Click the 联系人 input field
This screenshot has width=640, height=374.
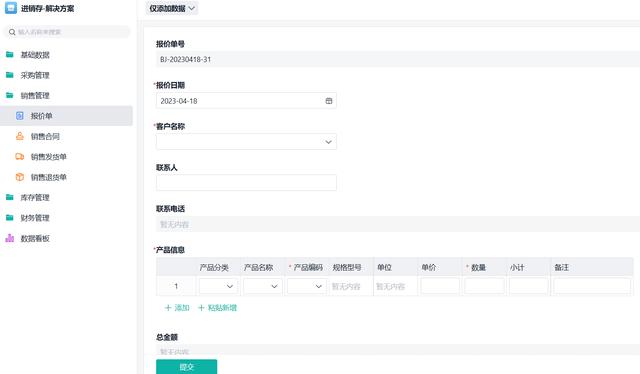[246, 183]
